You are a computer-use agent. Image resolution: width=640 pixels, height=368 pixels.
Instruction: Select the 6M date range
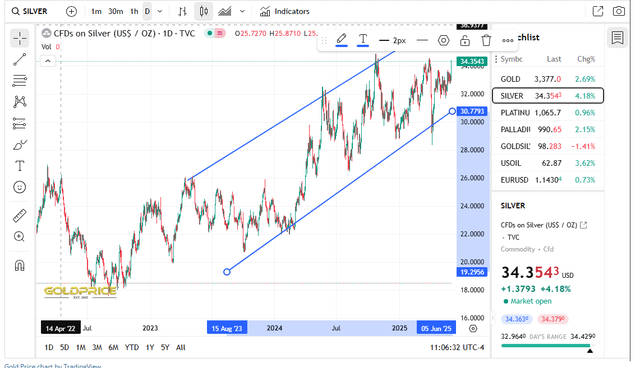pyautogui.click(x=113, y=347)
